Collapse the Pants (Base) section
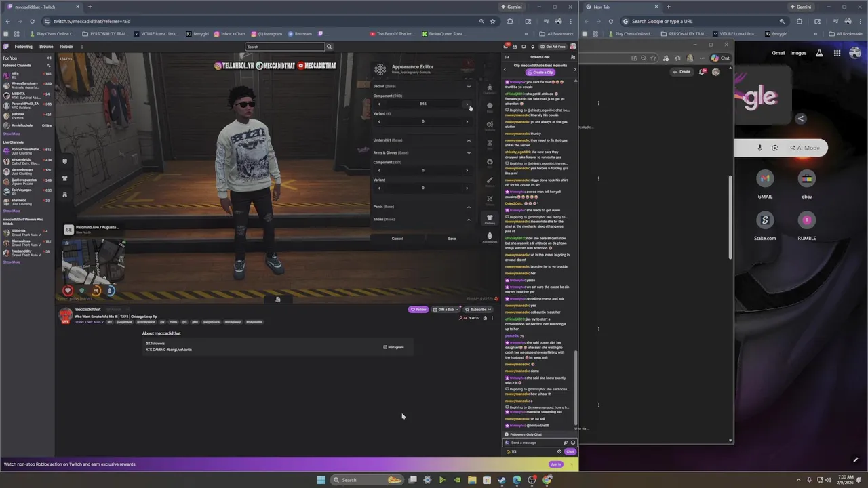The height and width of the screenshot is (488, 868). pos(469,207)
